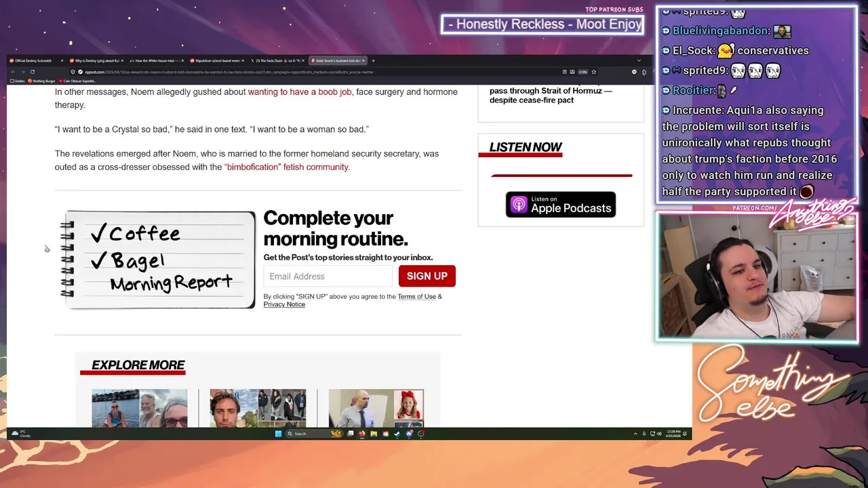Click the red SIGN UP button
Screen dimensions: 868x488
click(427, 276)
